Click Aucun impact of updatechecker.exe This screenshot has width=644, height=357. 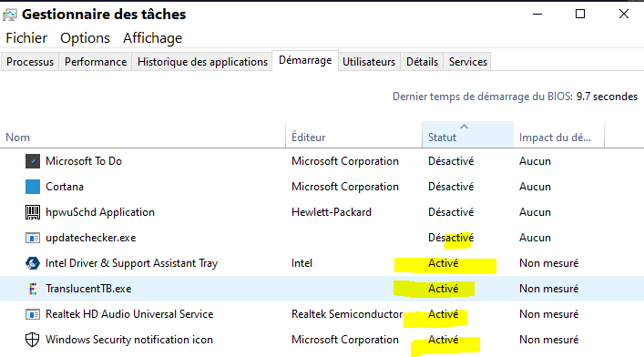(535, 238)
